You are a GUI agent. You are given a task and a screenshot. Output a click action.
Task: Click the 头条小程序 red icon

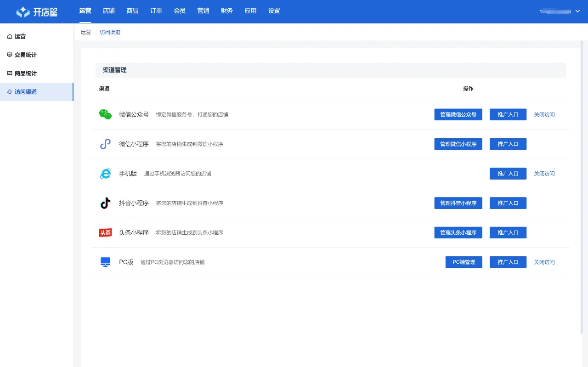click(x=105, y=232)
